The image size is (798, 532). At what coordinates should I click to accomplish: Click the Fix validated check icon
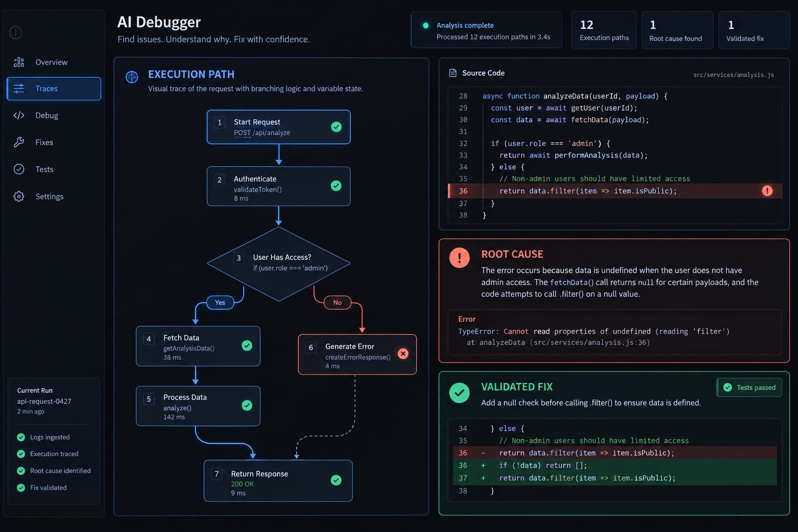(21, 488)
